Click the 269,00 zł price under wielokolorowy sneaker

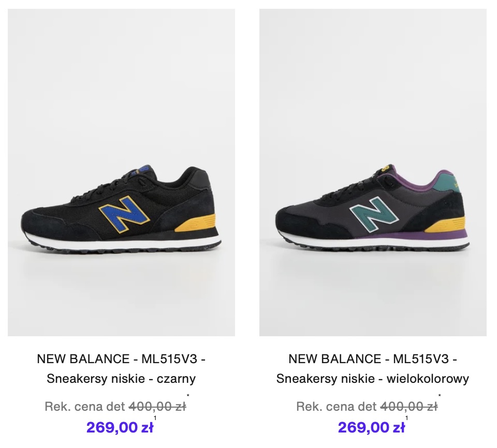[371, 428]
